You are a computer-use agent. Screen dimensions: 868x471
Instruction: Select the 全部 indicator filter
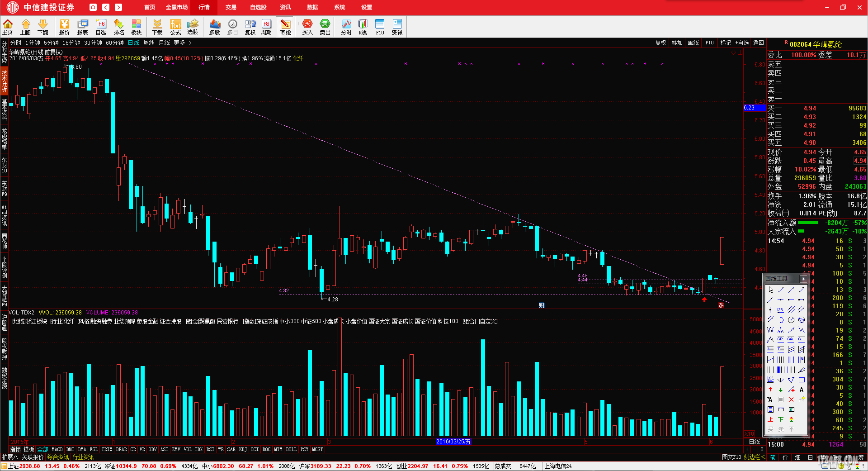(42, 449)
